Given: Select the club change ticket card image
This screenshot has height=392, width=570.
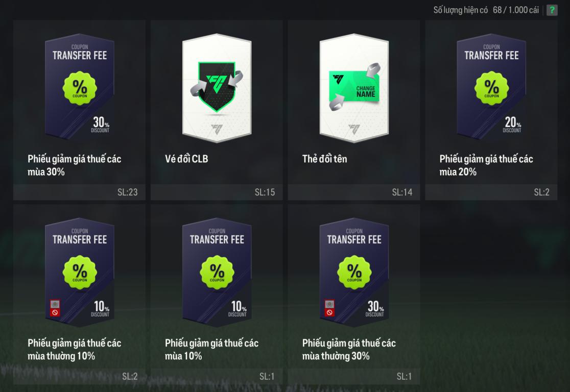Looking at the screenshot, I should pyautogui.click(x=217, y=88).
